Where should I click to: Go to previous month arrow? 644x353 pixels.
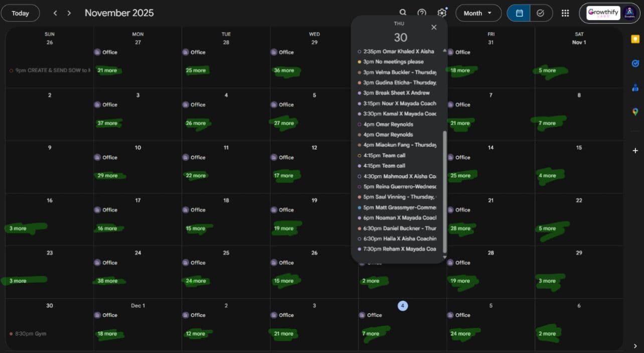coord(55,13)
